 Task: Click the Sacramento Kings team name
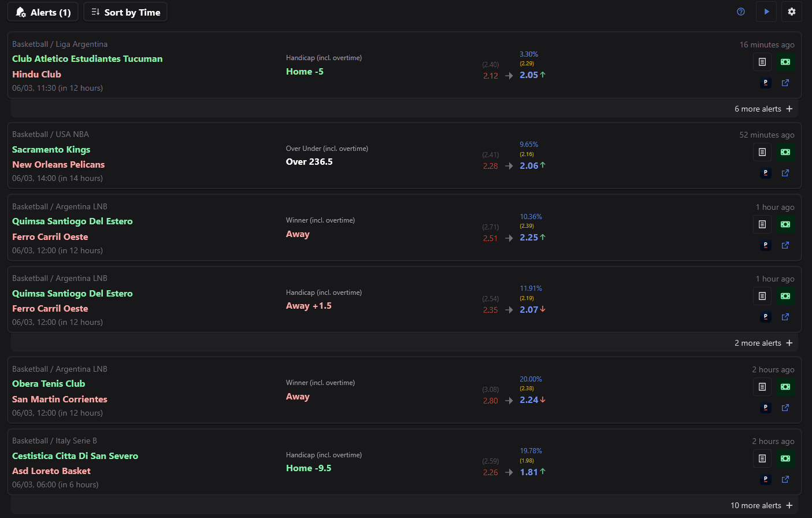(51, 150)
